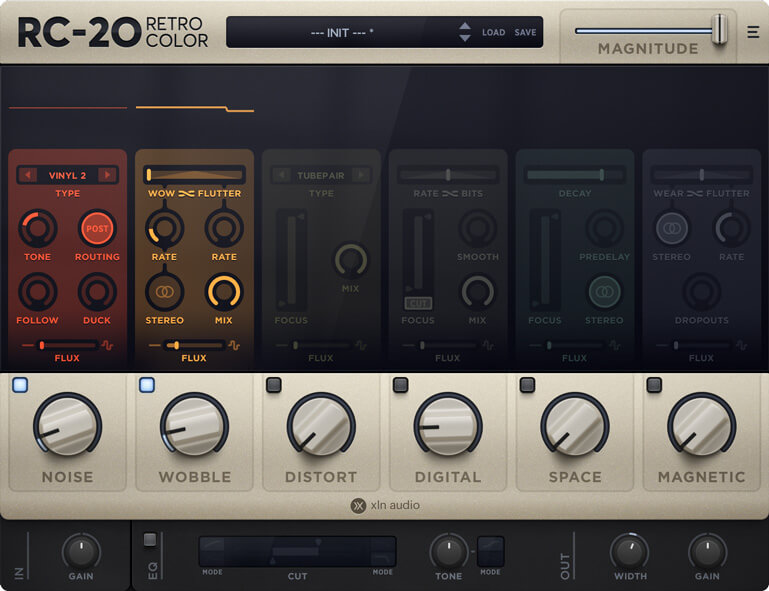769x591 pixels.
Task: Select next distortion type after TUBEPAIR
Action: point(361,175)
